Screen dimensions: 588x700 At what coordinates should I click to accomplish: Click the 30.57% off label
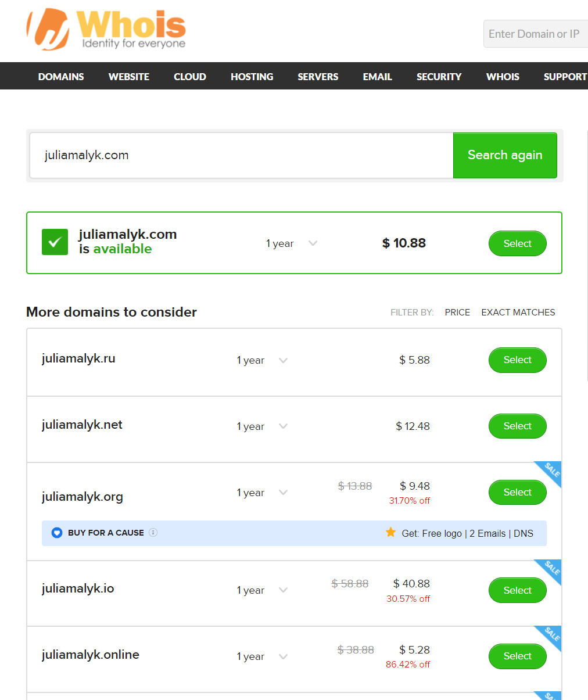pyautogui.click(x=408, y=599)
